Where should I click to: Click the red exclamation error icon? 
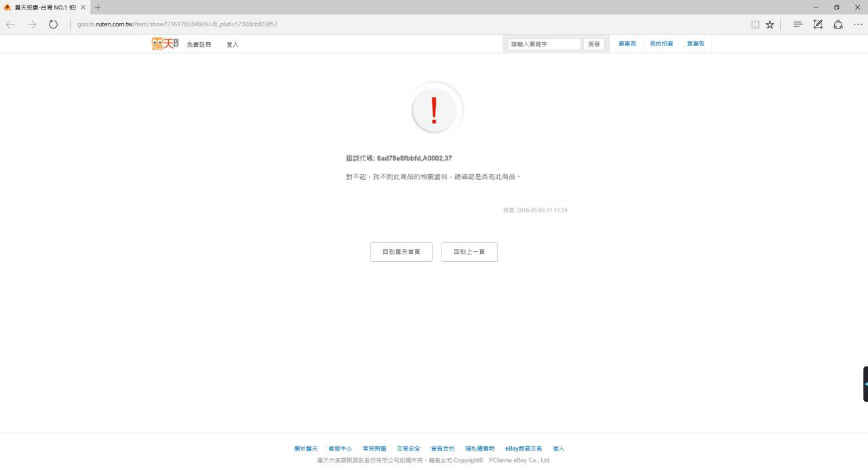(x=435, y=110)
